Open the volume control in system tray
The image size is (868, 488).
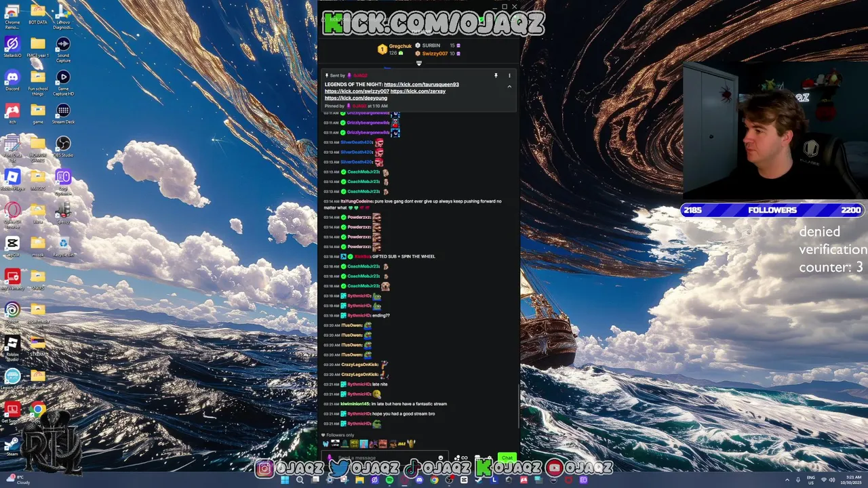(x=832, y=480)
